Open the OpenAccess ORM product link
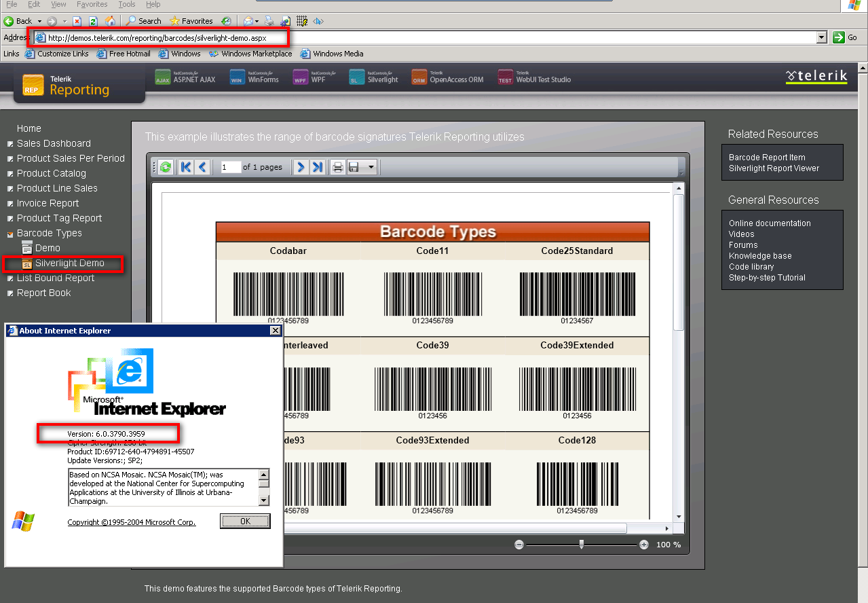This screenshot has width=868, height=603. 448,77
